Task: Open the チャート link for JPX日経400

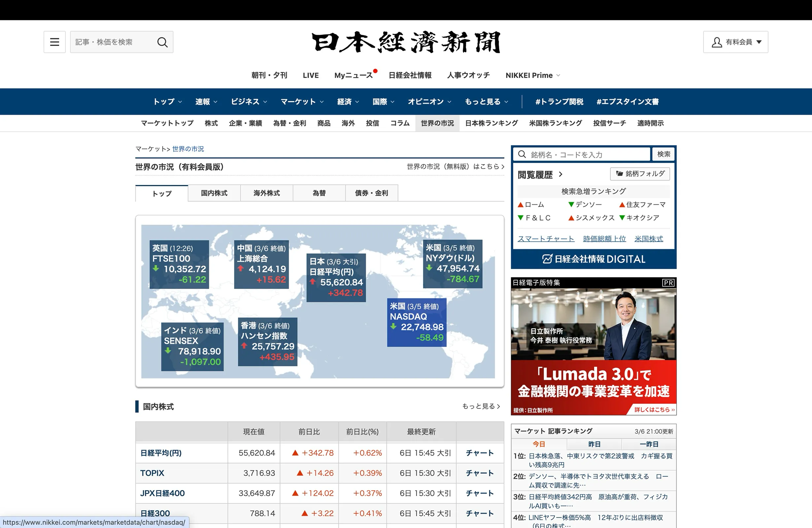Action: (x=480, y=493)
